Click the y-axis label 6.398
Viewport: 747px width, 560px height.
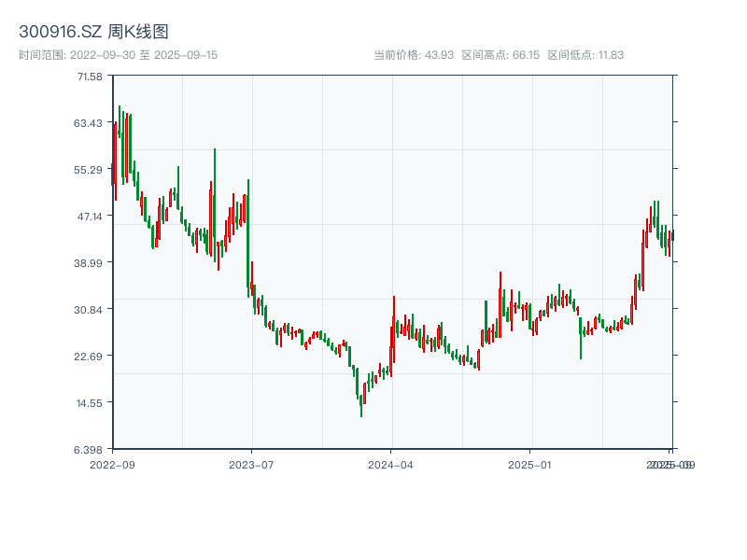(x=88, y=450)
